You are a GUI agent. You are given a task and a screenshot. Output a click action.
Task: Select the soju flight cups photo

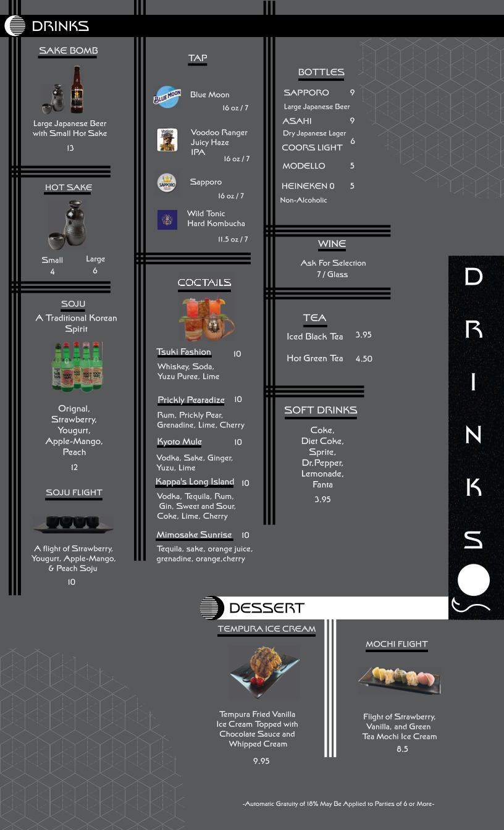[x=73, y=524]
